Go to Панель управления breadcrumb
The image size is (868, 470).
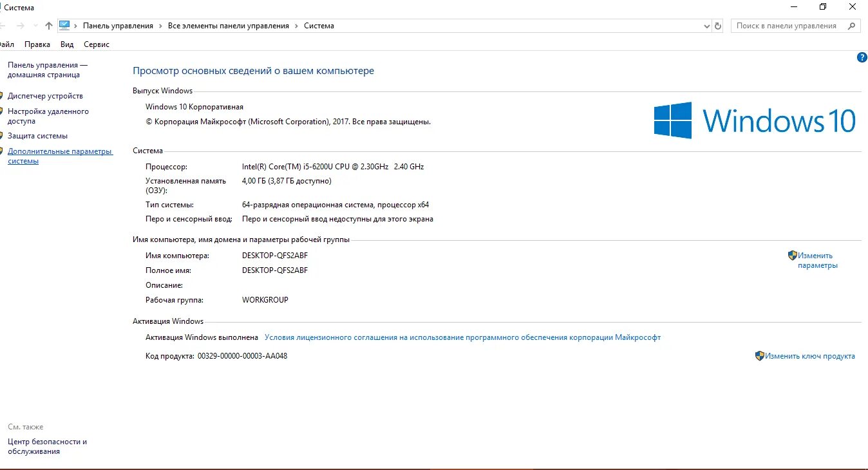tap(118, 26)
